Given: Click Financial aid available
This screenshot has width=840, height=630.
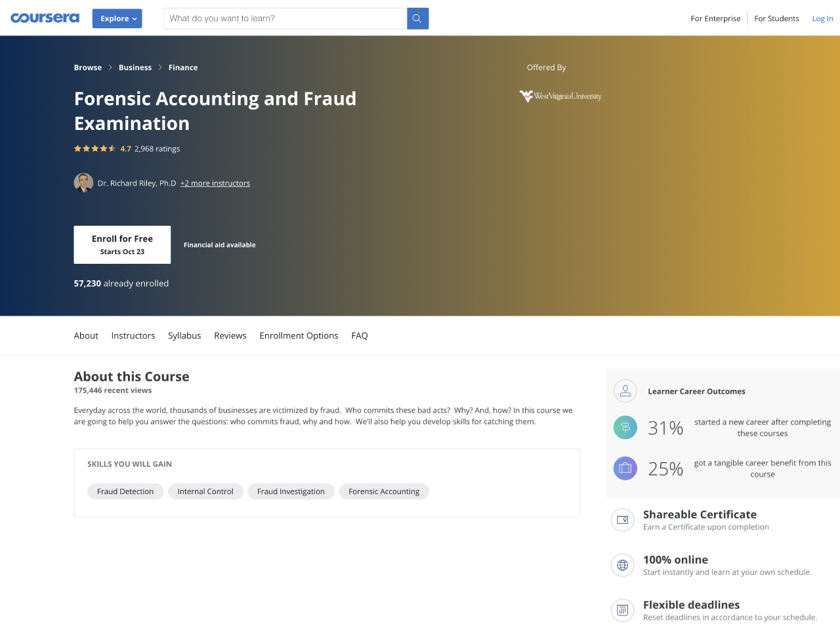Looking at the screenshot, I should click(x=220, y=245).
